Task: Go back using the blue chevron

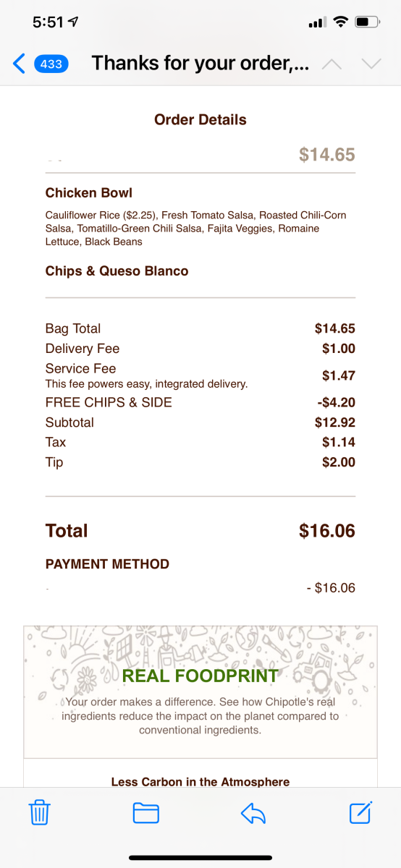Action: (20, 64)
